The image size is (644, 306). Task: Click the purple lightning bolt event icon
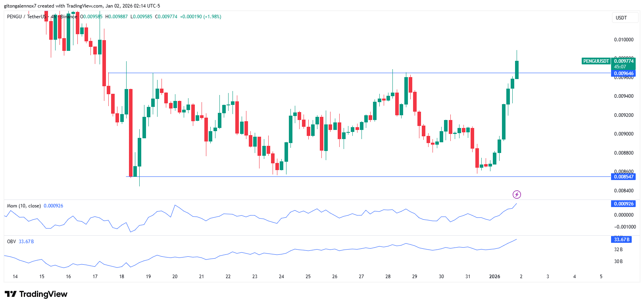click(x=517, y=194)
